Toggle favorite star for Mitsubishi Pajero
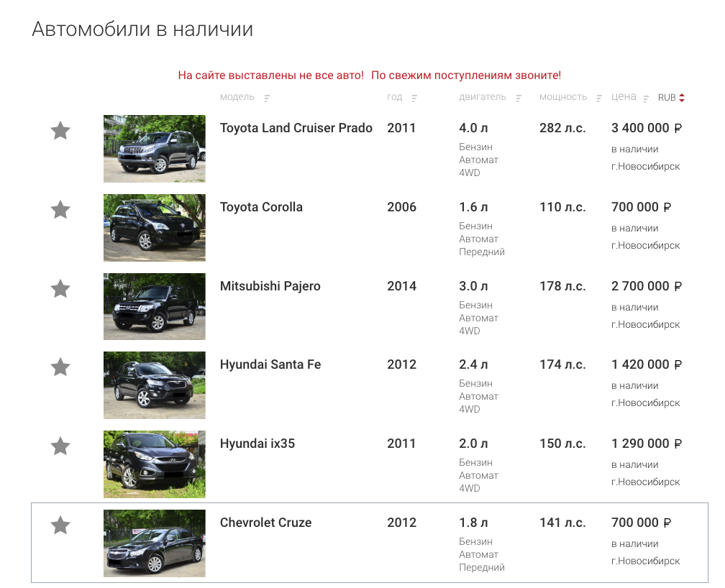The image size is (725, 588). click(x=60, y=289)
